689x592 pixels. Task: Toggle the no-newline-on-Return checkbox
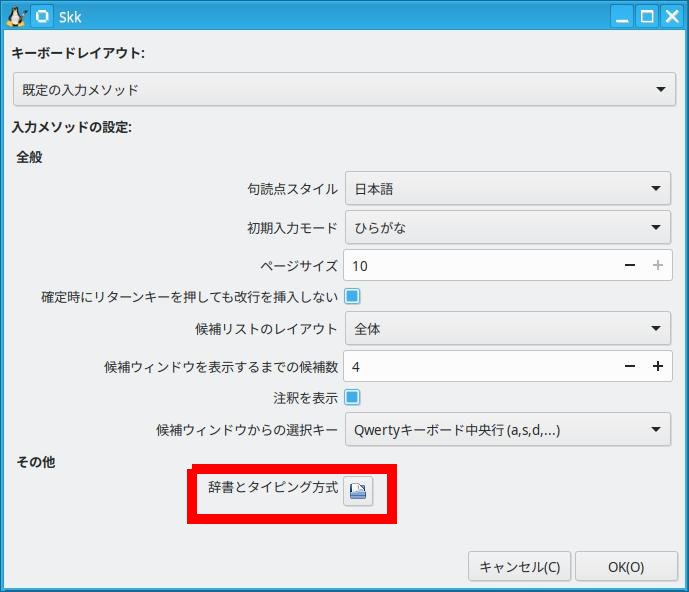coord(352,297)
